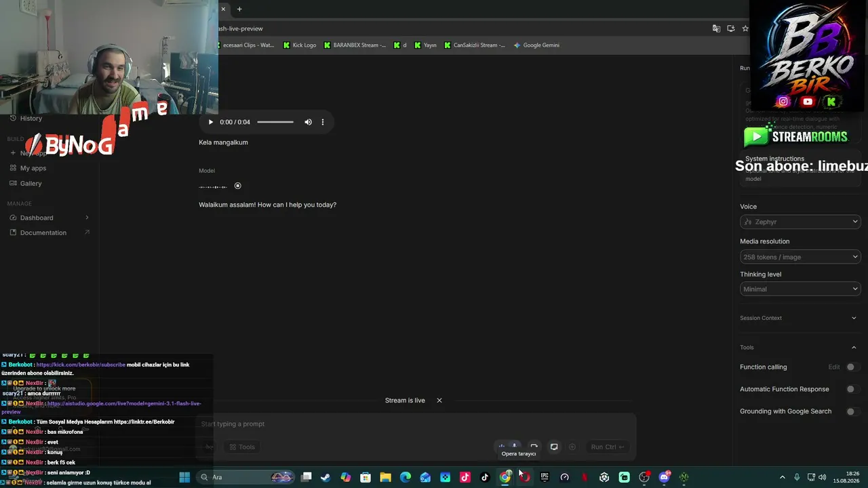Image resolution: width=868 pixels, height=488 pixels.
Task: Open Microsoft Edge from the taskbar
Action: (406, 477)
